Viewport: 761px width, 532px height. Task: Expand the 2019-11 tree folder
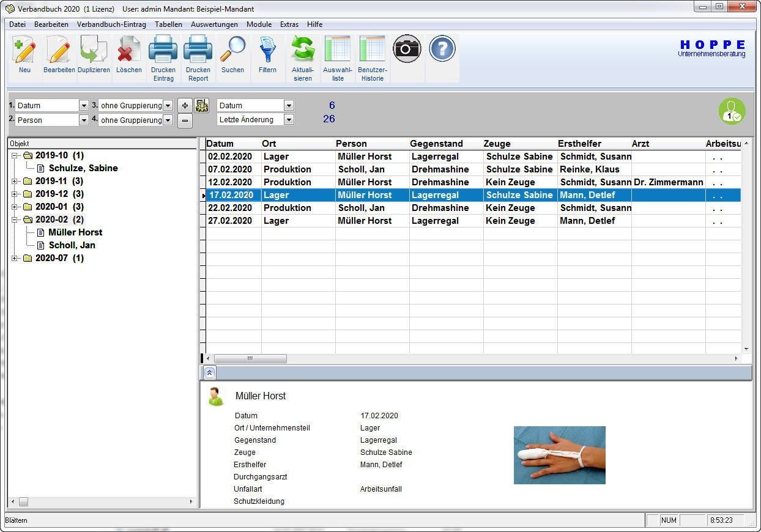[x=15, y=182]
